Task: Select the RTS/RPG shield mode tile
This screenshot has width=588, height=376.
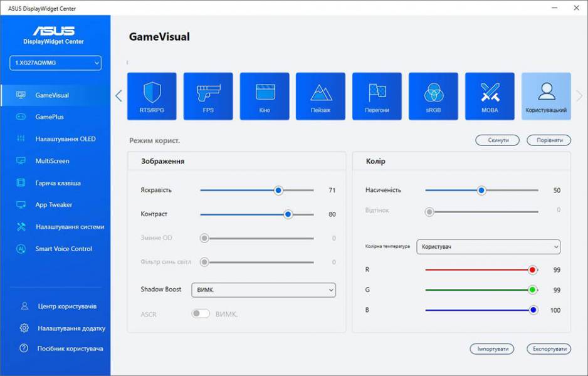Action: (152, 96)
